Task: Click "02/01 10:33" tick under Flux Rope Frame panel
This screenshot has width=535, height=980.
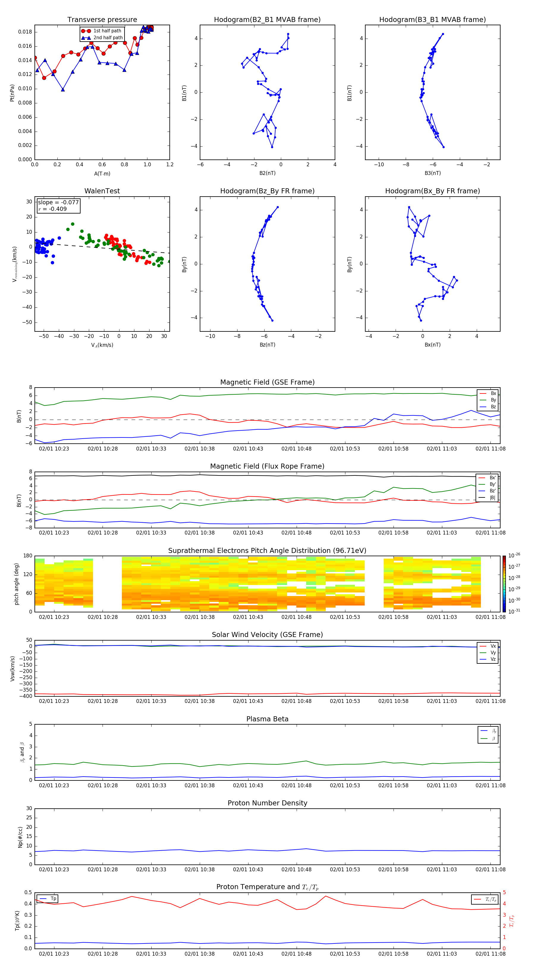Action: [151, 533]
